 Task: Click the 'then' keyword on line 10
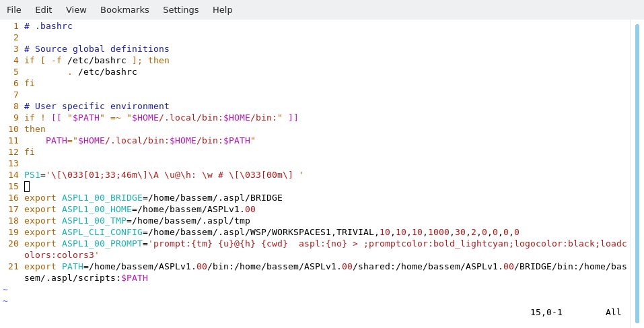coord(35,129)
